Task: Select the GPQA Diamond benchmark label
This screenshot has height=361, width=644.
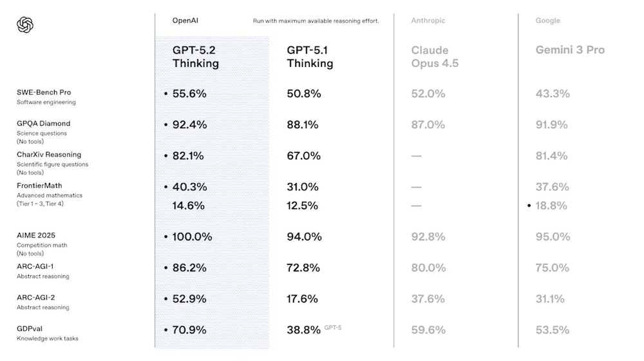Action: click(x=44, y=123)
